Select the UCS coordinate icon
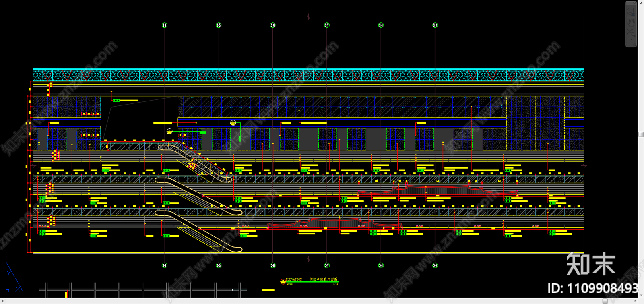644x304 pixels. [14, 277]
